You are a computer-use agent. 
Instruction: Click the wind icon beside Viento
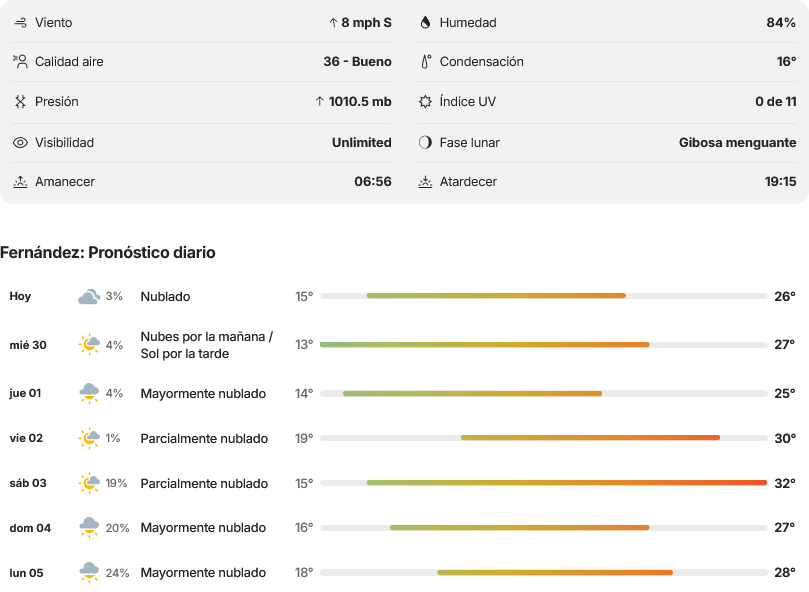click(x=20, y=23)
